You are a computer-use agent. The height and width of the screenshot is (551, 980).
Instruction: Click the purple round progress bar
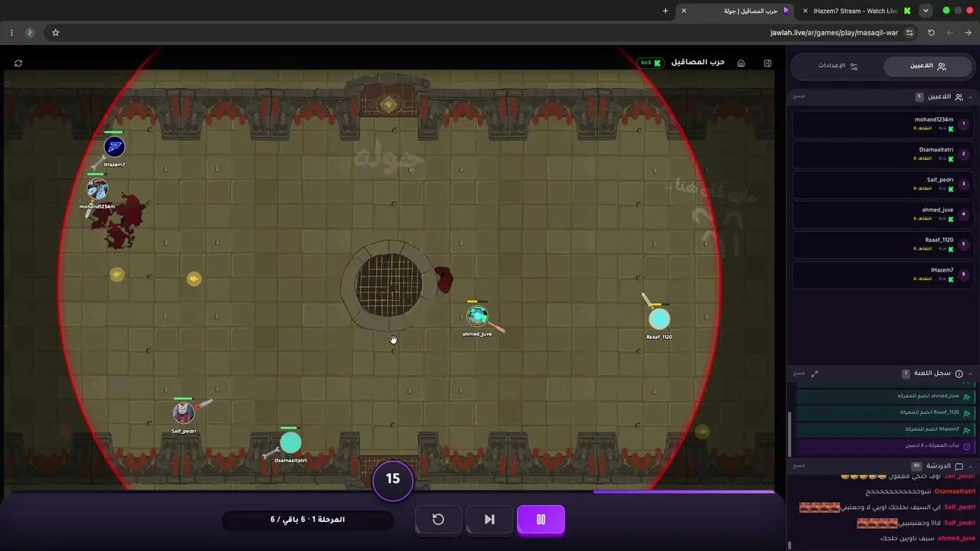[x=683, y=492]
